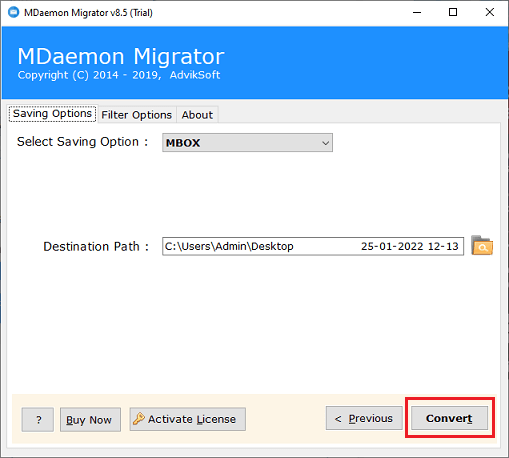Open the folder browse icon for destination path
The image size is (509, 458).
click(482, 246)
